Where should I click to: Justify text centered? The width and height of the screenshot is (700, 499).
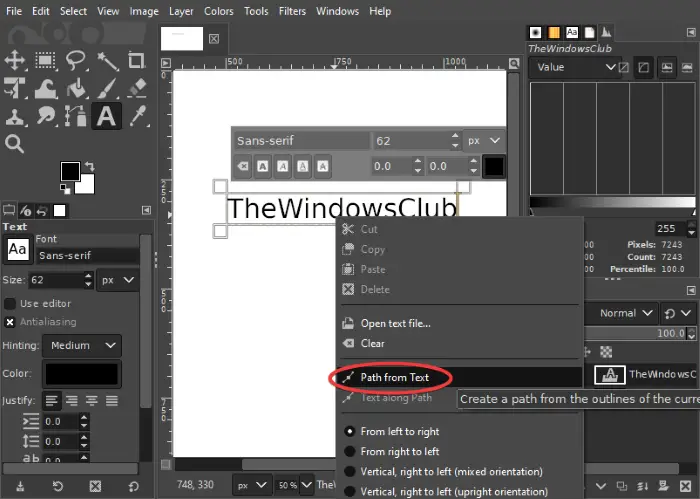[x=92, y=401]
